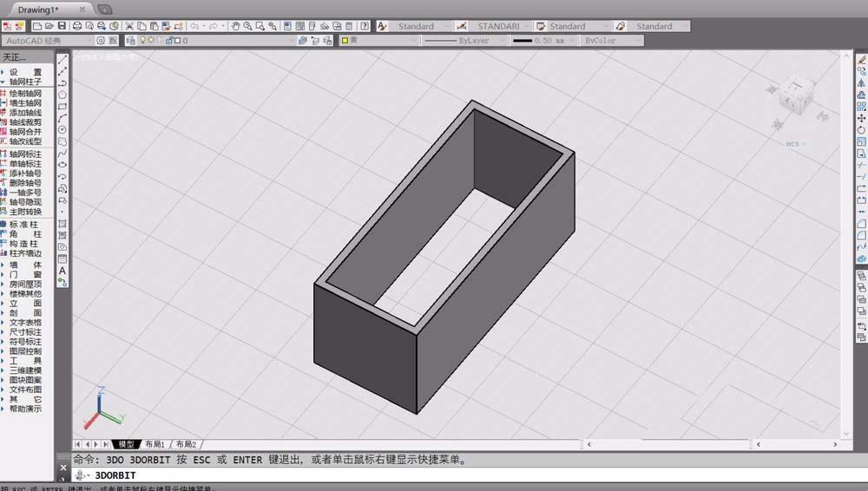
Task: Open the 黄 color control dropdown
Action: [378, 41]
